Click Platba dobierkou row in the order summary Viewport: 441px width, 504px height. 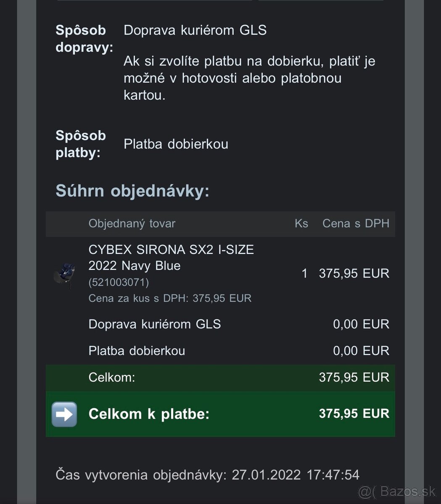pyautogui.click(x=137, y=351)
